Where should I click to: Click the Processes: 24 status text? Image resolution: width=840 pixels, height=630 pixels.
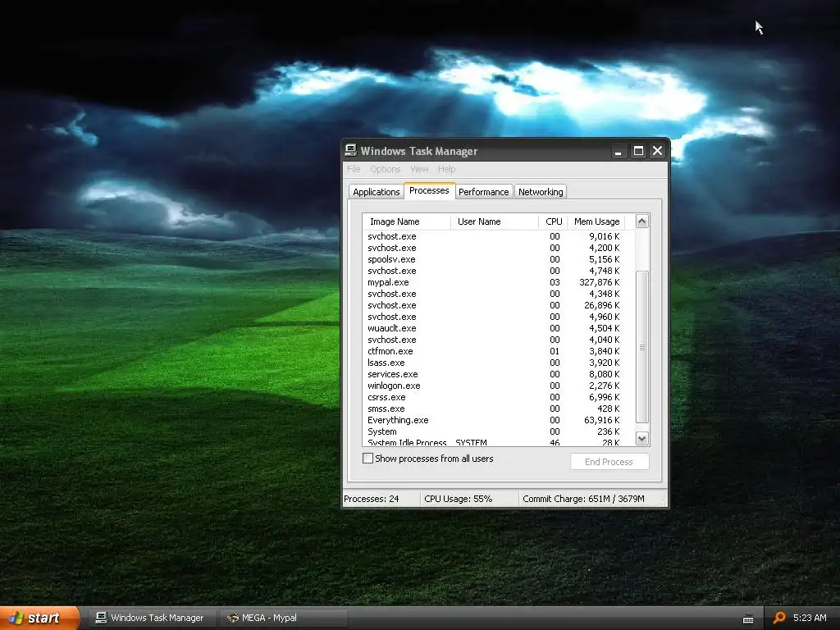click(x=372, y=499)
